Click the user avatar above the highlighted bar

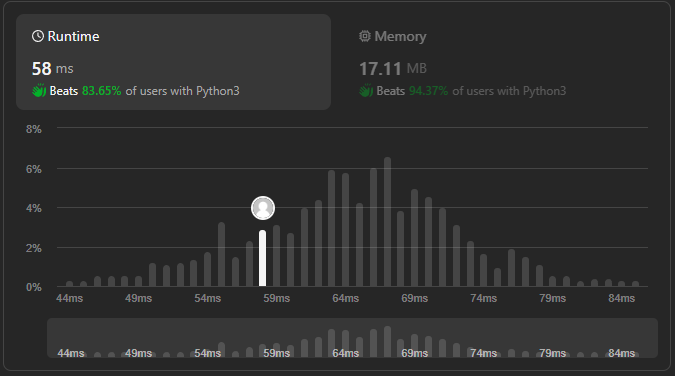pos(263,208)
